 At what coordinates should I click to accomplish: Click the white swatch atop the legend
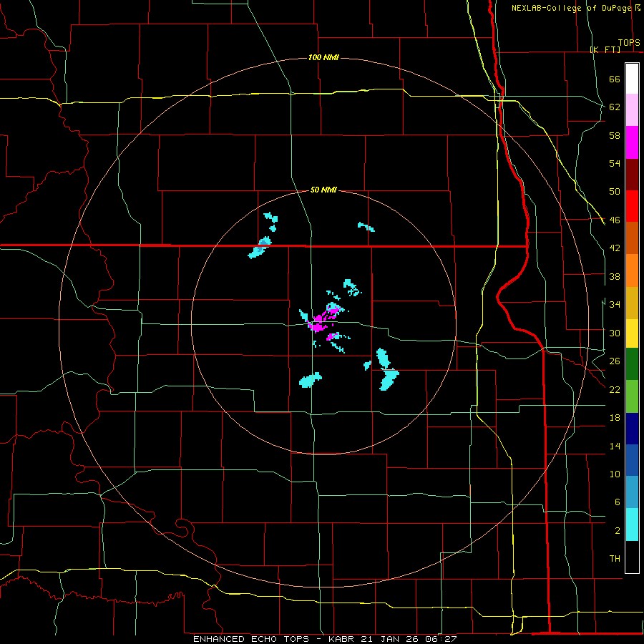coord(632,79)
